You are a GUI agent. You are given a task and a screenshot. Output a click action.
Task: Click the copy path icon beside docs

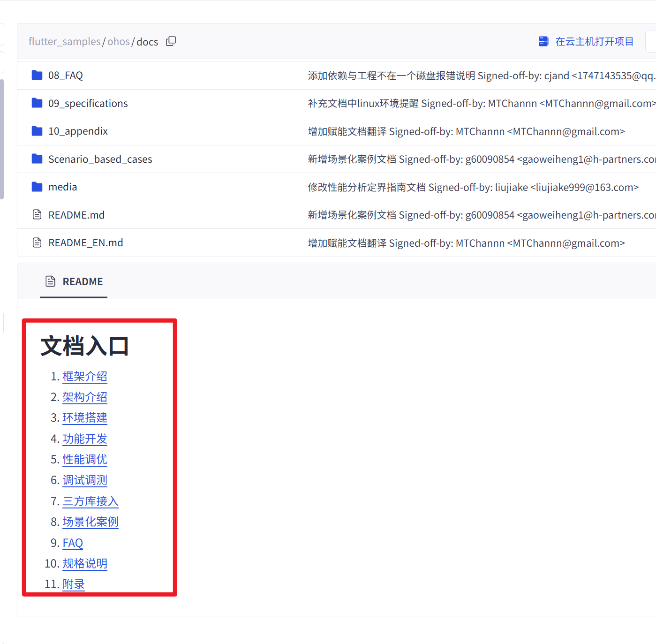[x=171, y=41]
